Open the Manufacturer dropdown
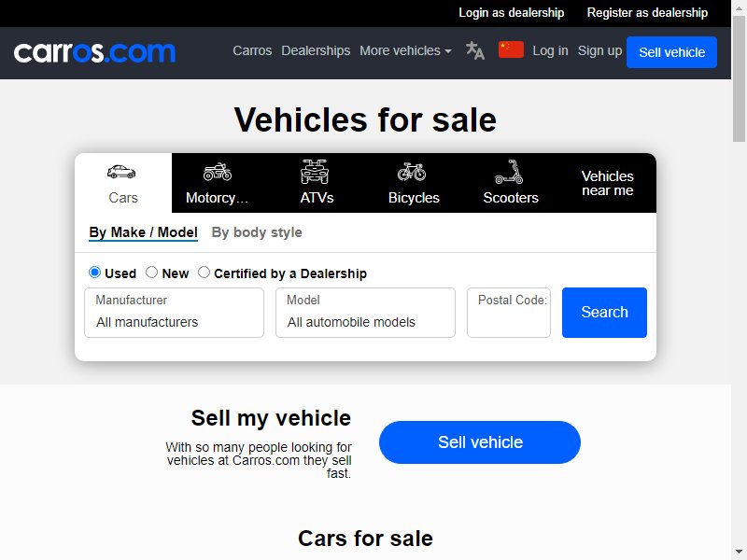 (x=174, y=313)
